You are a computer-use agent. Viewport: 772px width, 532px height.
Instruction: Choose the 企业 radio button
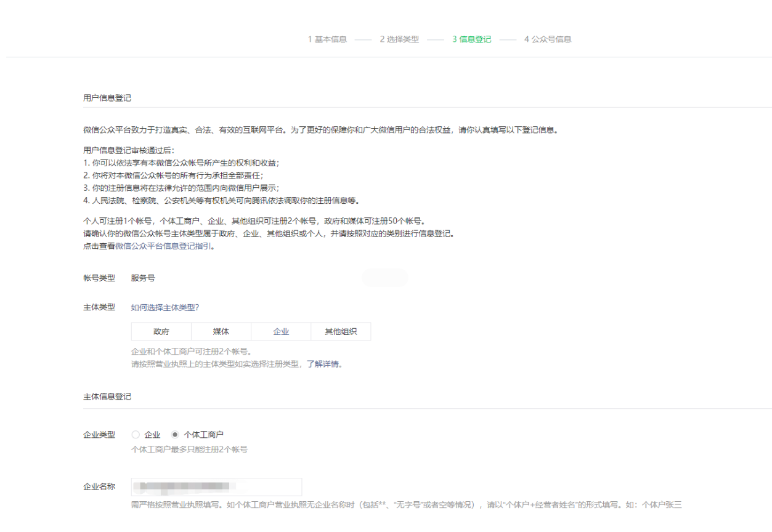[x=136, y=435]
